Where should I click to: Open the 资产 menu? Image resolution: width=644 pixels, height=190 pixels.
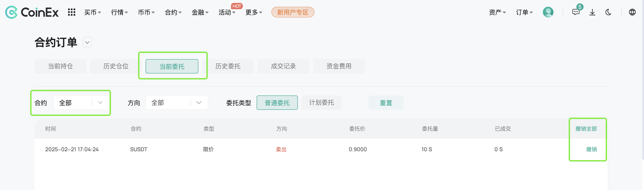click(497, 12)
